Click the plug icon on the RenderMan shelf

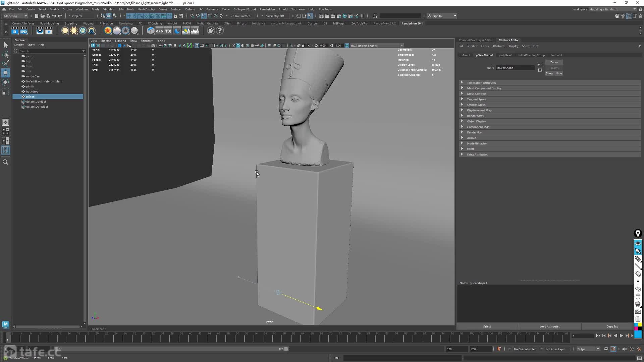211,31
